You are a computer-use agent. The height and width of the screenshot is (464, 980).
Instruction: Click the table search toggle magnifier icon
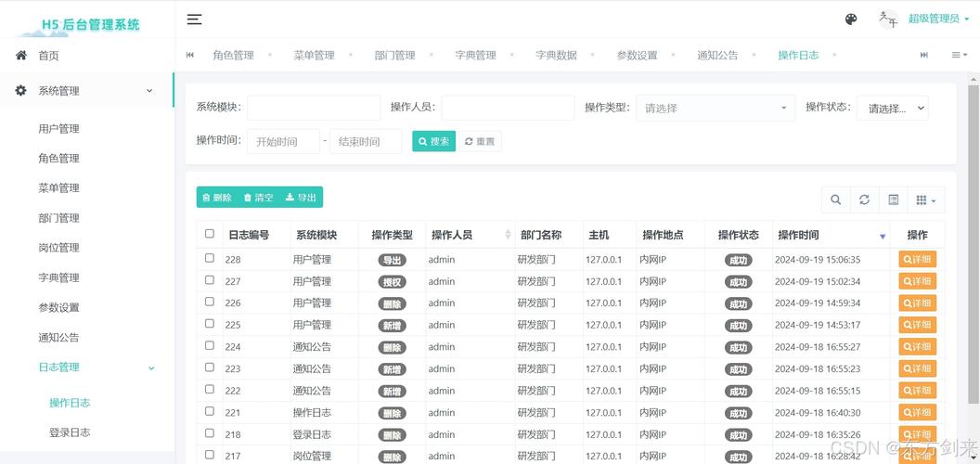835,200
